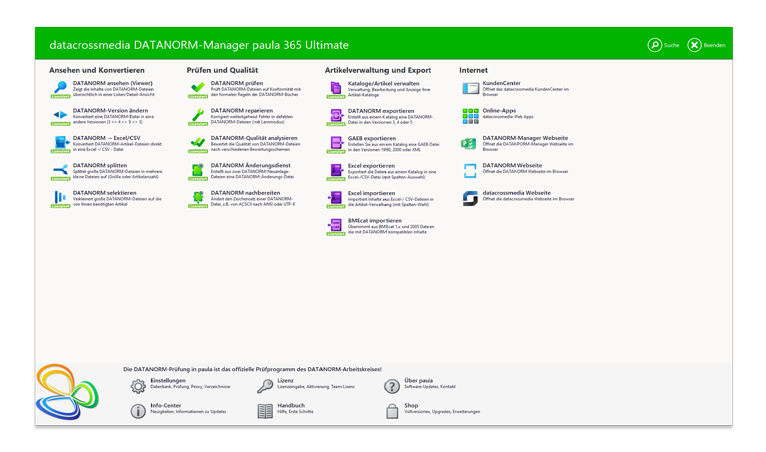The height and width of the screenshot is (452, 766).
Task: Click the Beenden exit button
Action: pyautogui.click(x=706, y=45)
